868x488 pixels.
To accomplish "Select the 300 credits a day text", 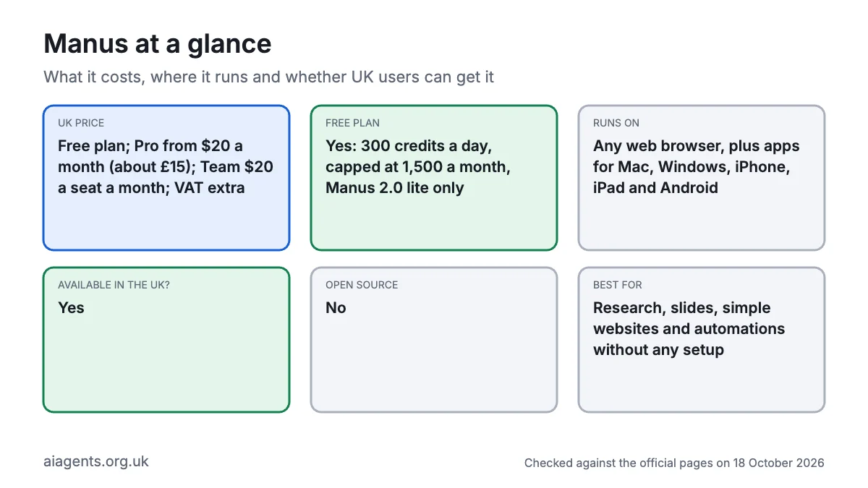I will [x=419, y=167].
